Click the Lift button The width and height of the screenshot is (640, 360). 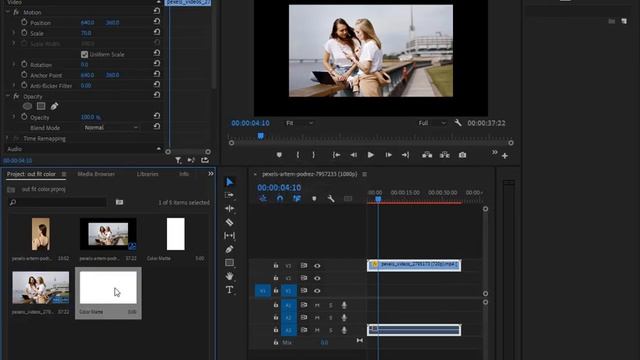[427, 155]
